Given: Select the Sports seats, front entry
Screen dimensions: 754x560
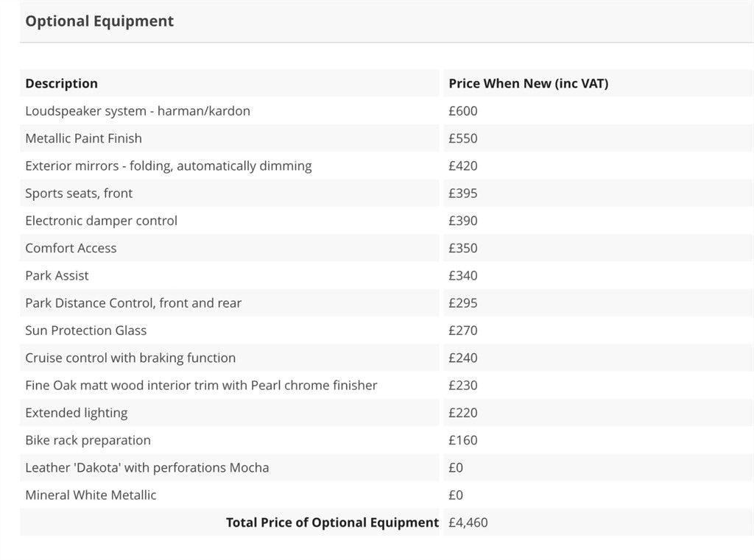Looking at the screenshot, I should pyautogui.click(x=79, y=194).
